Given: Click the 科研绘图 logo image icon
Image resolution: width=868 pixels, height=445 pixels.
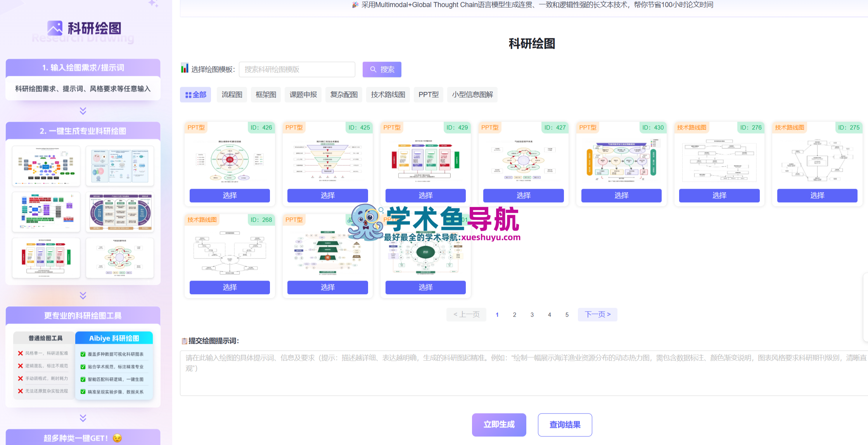Looking at the screenshot, I should click(55, 28).
